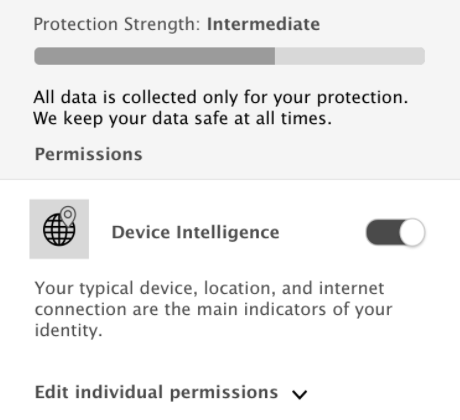Click the Protection Strength progress bar
Screen dimensions: 460x420
(x=230, y=56)
